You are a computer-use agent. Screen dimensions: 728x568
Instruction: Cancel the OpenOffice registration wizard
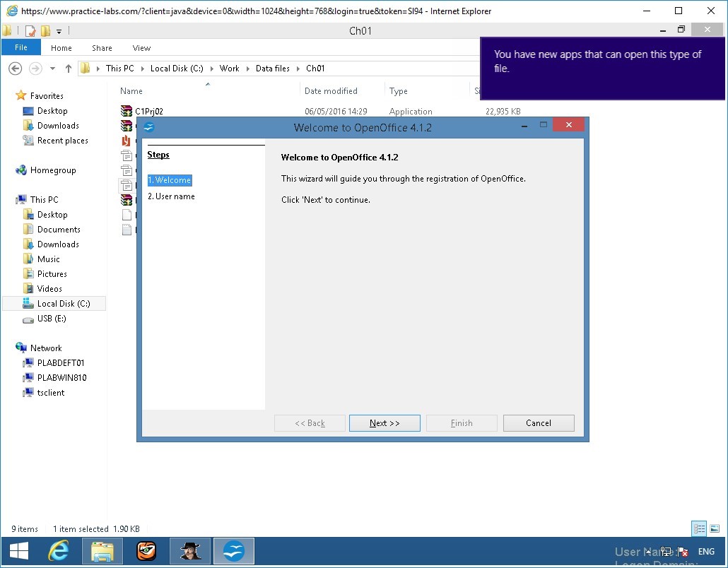click(539, 422)
